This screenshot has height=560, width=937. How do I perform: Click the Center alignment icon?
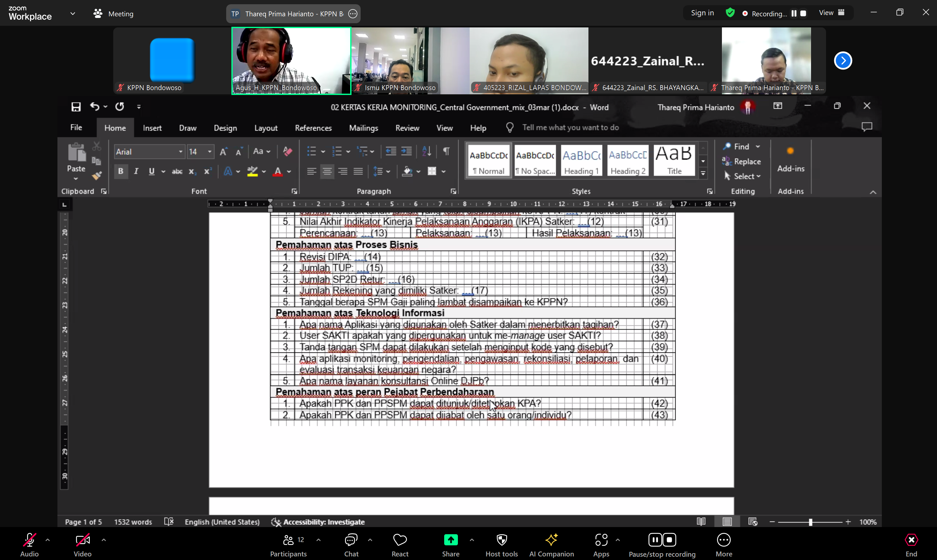tap(327, 172)
